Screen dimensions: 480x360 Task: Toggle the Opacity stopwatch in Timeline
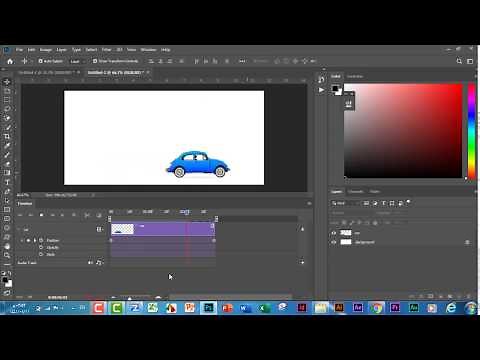[x=41, y=247]
